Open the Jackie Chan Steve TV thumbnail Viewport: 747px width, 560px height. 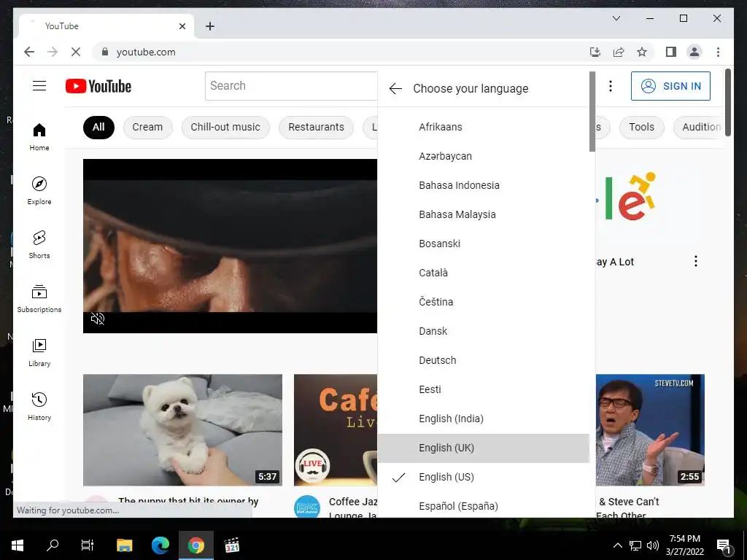(x=650, y=430)
